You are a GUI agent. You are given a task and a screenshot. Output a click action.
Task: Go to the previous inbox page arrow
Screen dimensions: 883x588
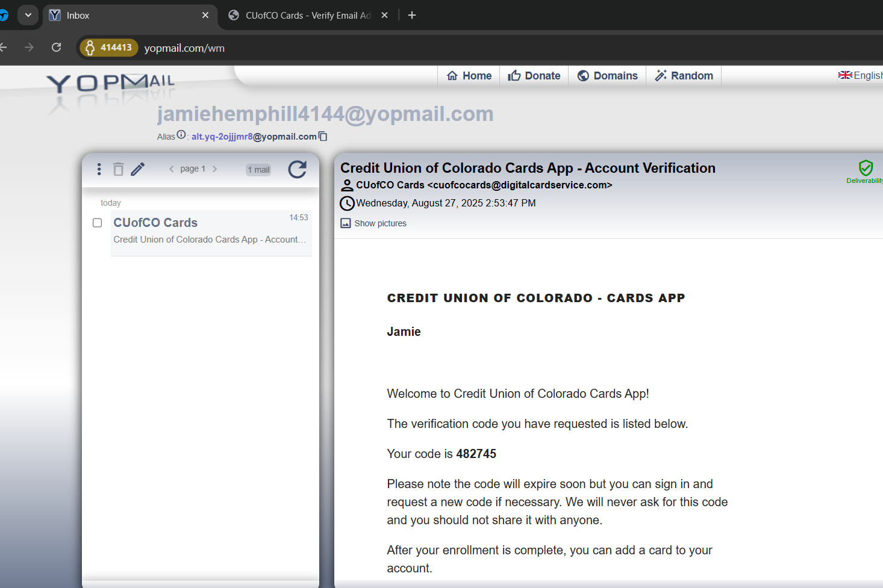(x=172, y=169)
